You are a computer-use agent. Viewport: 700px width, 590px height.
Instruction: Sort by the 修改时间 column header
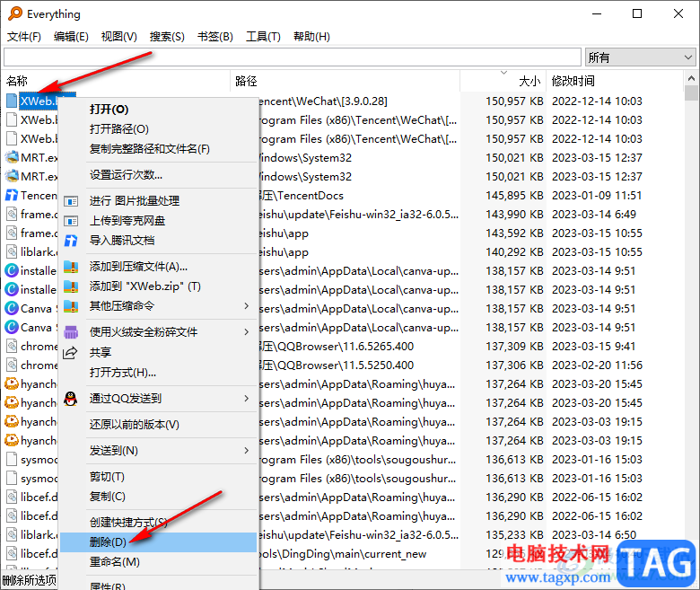[x=573, y=81]
